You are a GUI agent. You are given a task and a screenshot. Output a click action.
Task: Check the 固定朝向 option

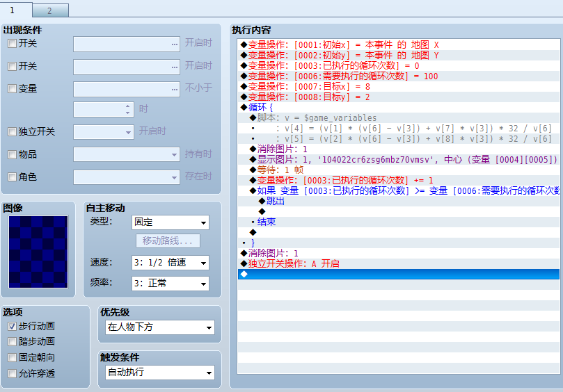[x=13, y=357]
